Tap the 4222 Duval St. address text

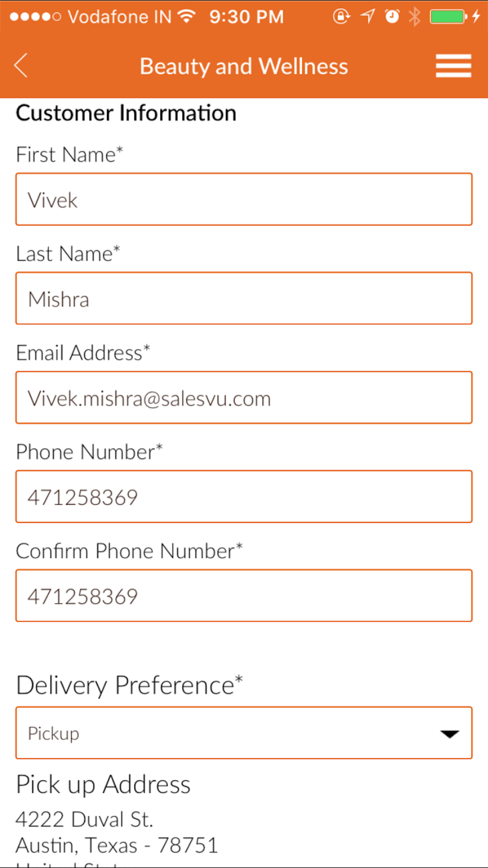[x=84, y=819]
